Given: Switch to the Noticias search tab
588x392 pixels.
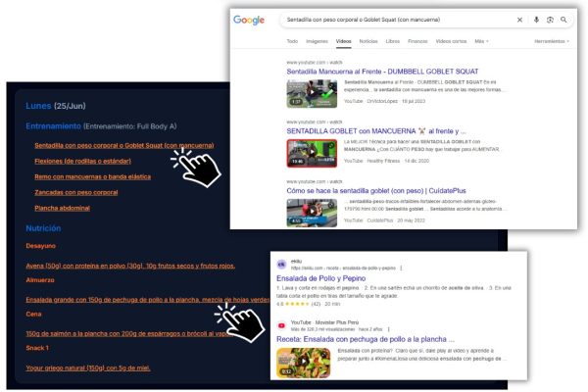Looking at the screenshot, I should click(x=368, y=41).
